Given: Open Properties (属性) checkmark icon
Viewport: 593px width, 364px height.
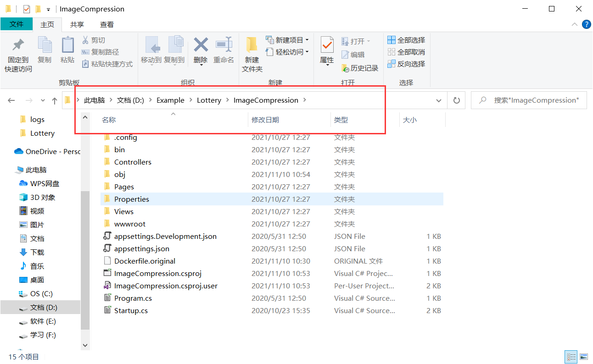Looking at the screenshot, I should tap(327, 46).
